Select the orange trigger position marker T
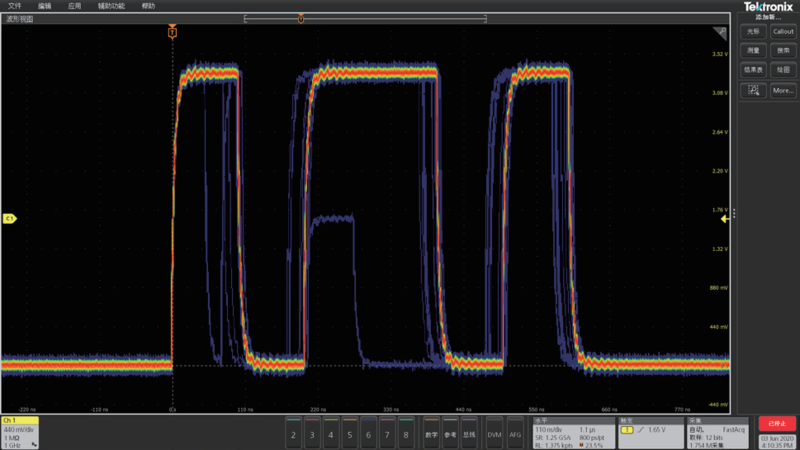This screenshot has height=450, width=800. click(x=172, y=33)
